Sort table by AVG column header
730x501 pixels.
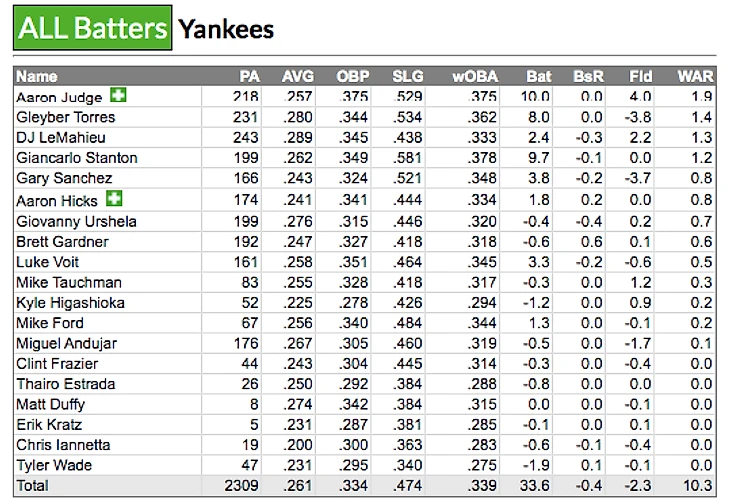point(298,76)
